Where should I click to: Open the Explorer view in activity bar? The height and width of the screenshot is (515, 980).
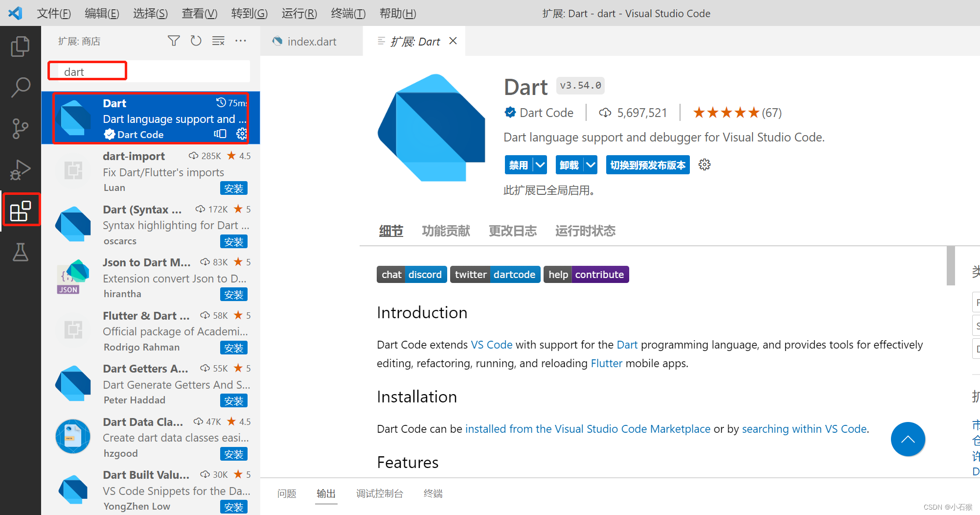tap(20, 46)
